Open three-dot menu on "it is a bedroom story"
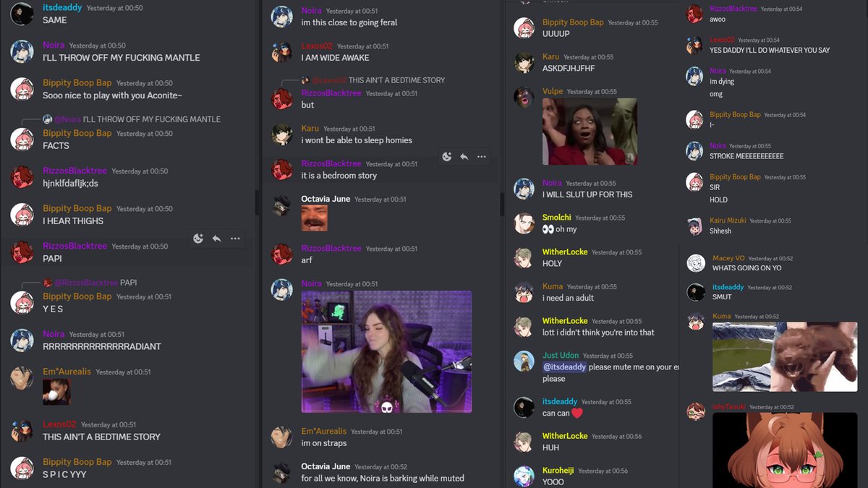This screenshot has height=488, width=868. (x=482, y=156)
